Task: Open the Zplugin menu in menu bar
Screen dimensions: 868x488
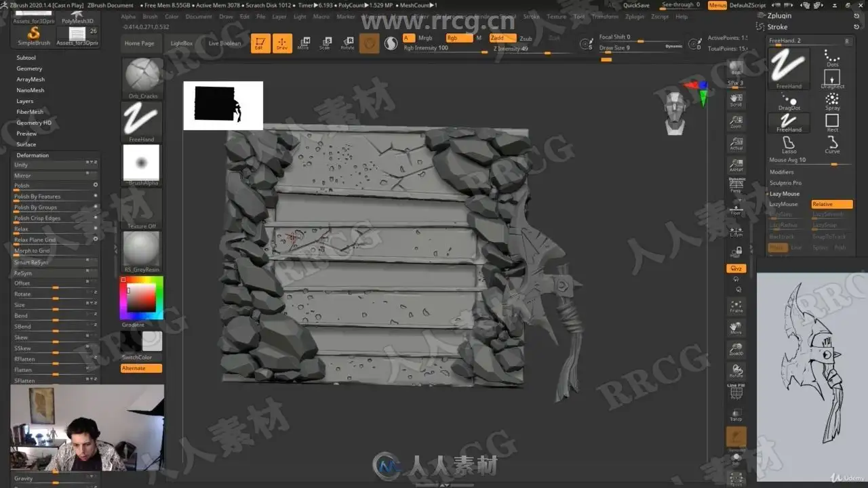Action: click(635, 17)
